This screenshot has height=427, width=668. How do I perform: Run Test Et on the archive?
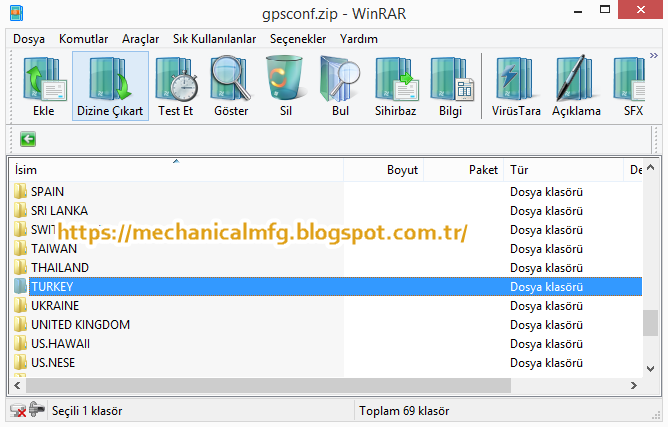pyautogui.click(x=176, y=87)
